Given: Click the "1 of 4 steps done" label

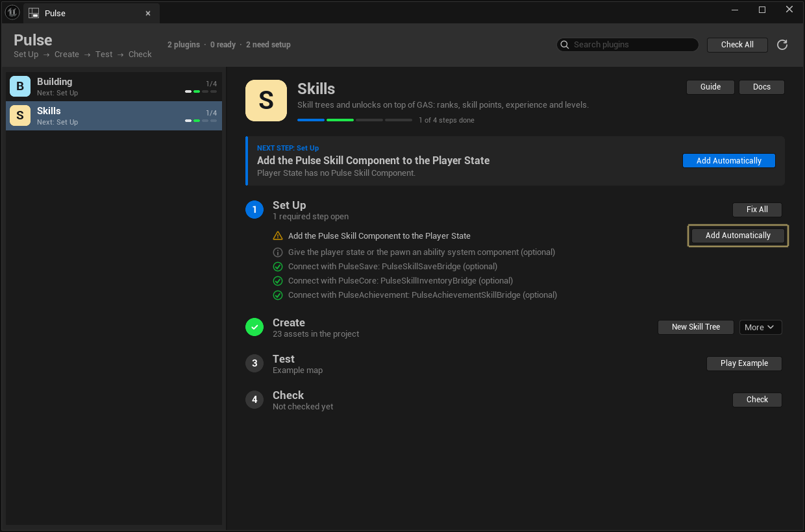Looking at the screenshot, I should click(447, 120).
